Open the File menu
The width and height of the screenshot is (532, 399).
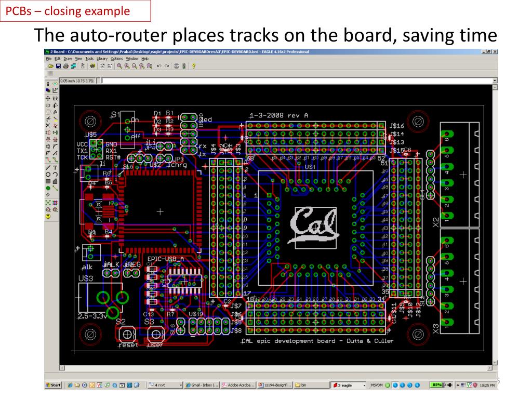coord(49,59)
